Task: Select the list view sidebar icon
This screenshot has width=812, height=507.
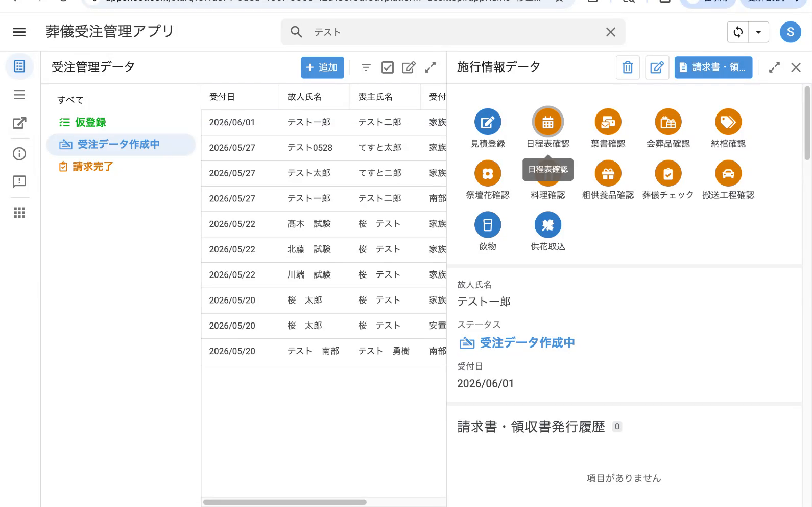Action: 19,66
